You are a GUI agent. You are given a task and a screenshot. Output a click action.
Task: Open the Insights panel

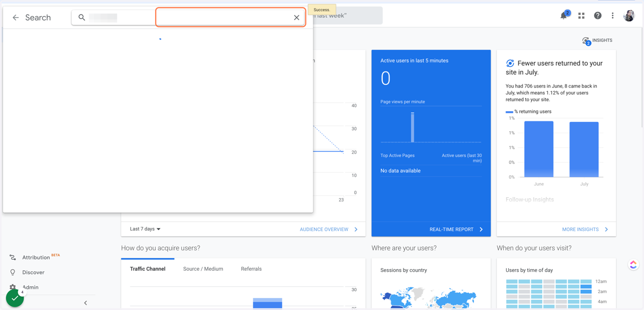[x=597, y=40]
